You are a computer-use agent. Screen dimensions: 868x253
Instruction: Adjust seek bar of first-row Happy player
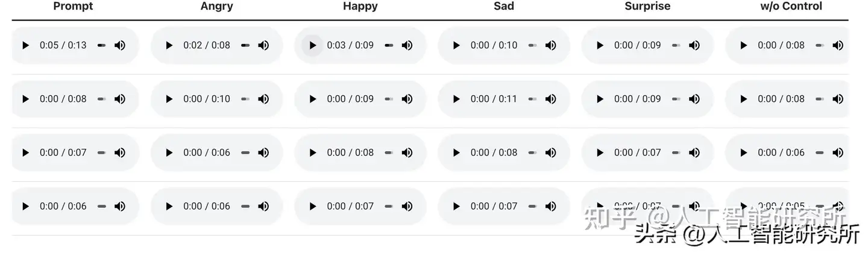[389, 45]
